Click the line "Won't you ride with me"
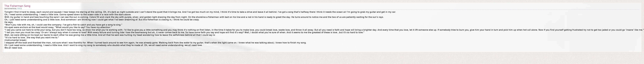This screenshot has width=644, height=64. (63, 25)
